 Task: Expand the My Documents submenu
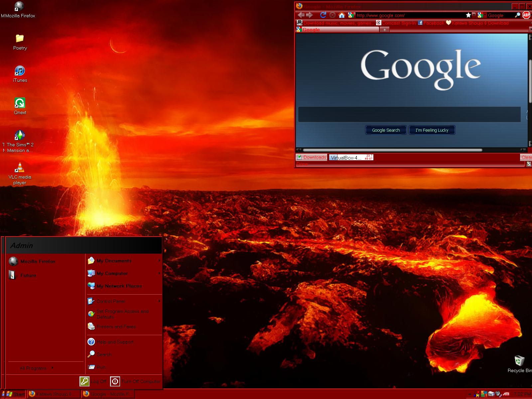[114, 261]
